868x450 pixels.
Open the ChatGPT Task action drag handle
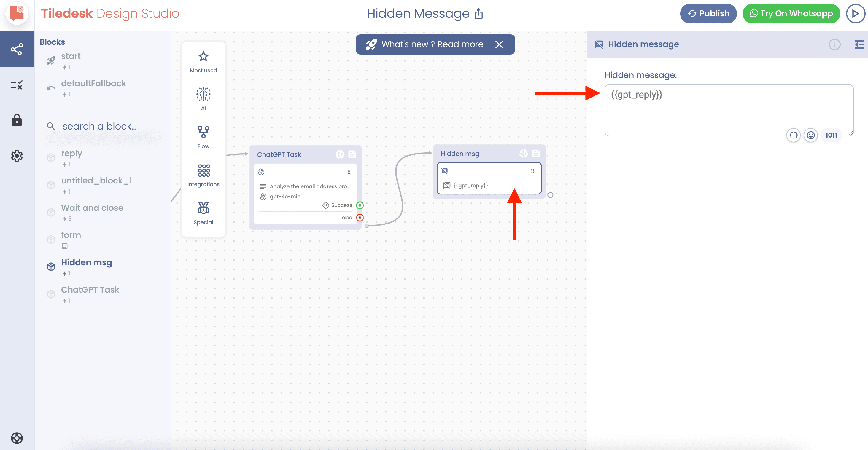[349, 172]
